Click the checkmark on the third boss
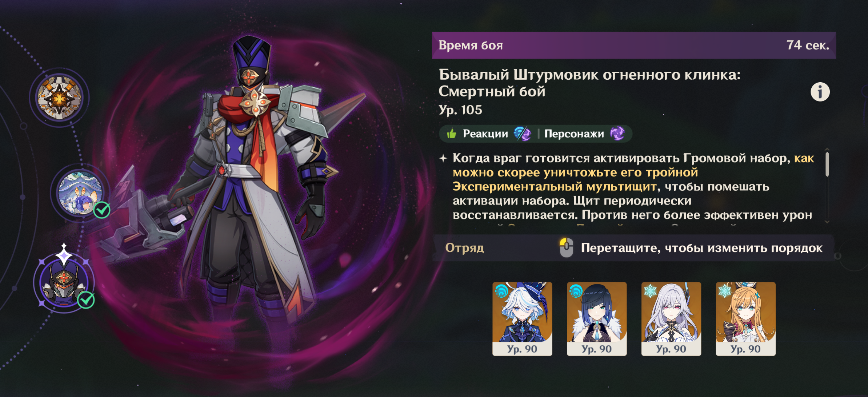The image size is (868, 397). coord(86,300)
